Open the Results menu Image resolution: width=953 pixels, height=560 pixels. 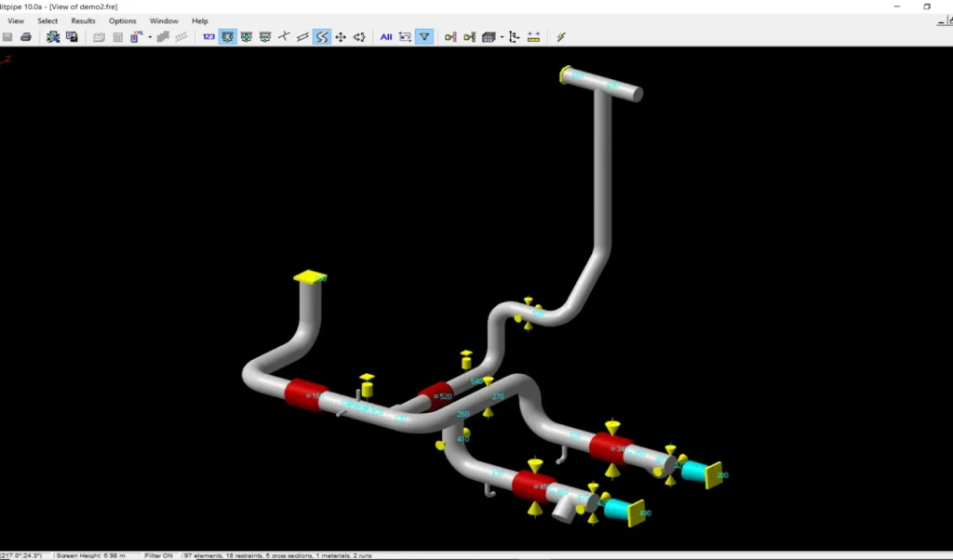pyautogui.click(x=82, y=20)
